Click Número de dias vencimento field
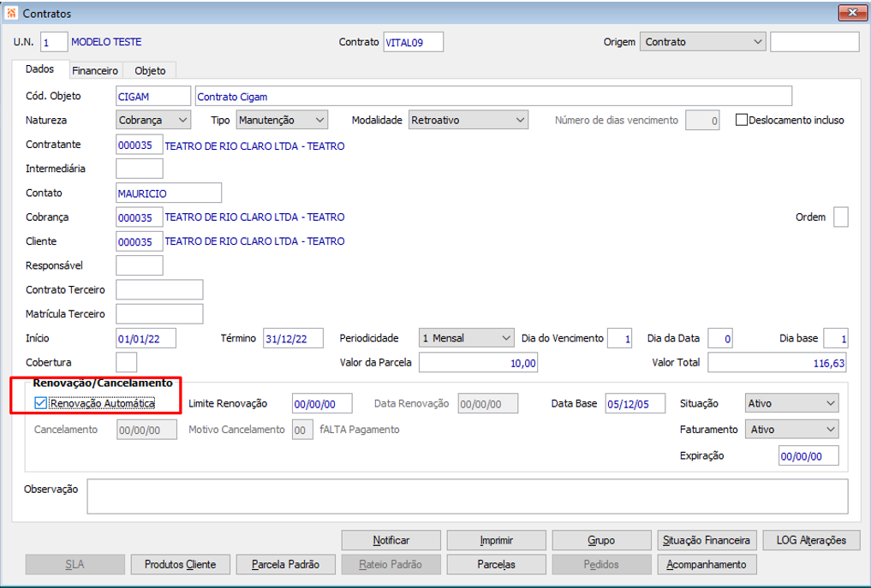Viewport: 871px width, 588px height. 702,120
